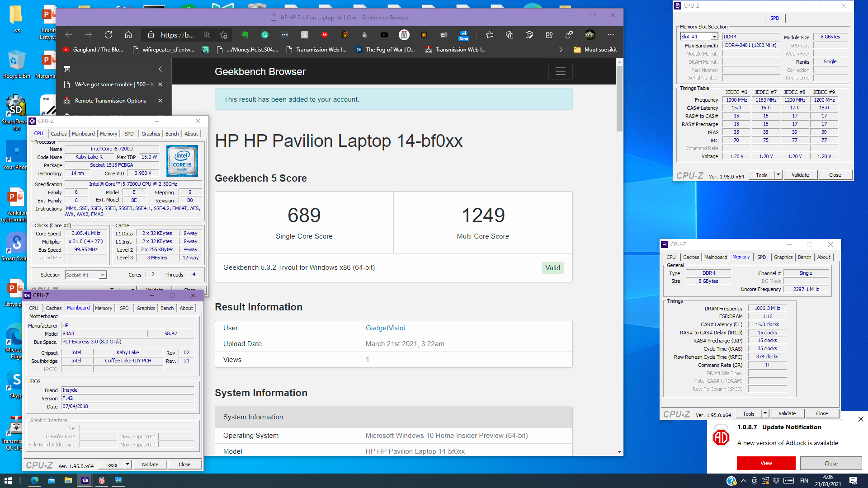Collapse the vertical tabs pane chevron
Image resolution: width=868 pixels, height=488 pixels.
(160, 69)
